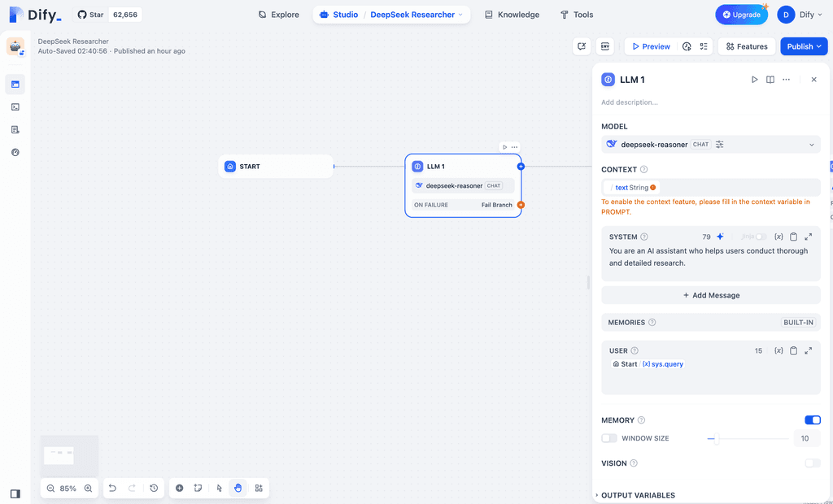Image resolution: width=833 pixels, height=504 pixels.
Task: Enable the WINDOW SIZE toggle
Action: [608, 437]
